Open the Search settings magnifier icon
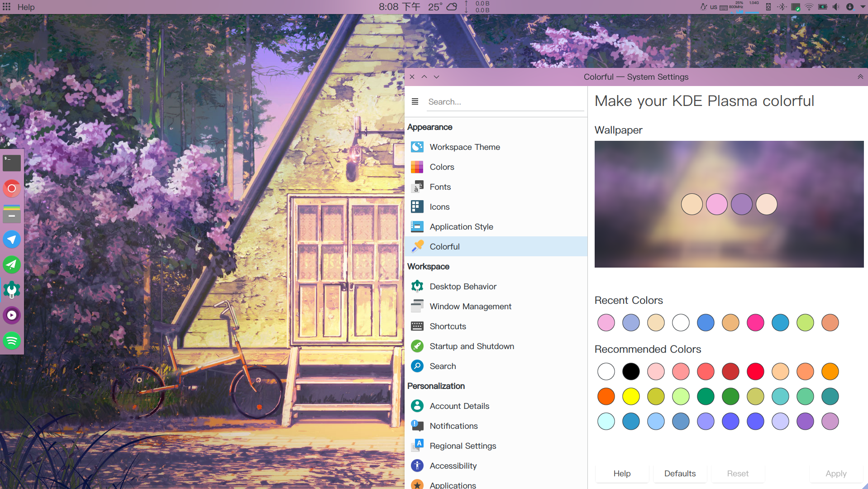The height and width of the screenshot is (489, 868). click(x=417, y=366)
